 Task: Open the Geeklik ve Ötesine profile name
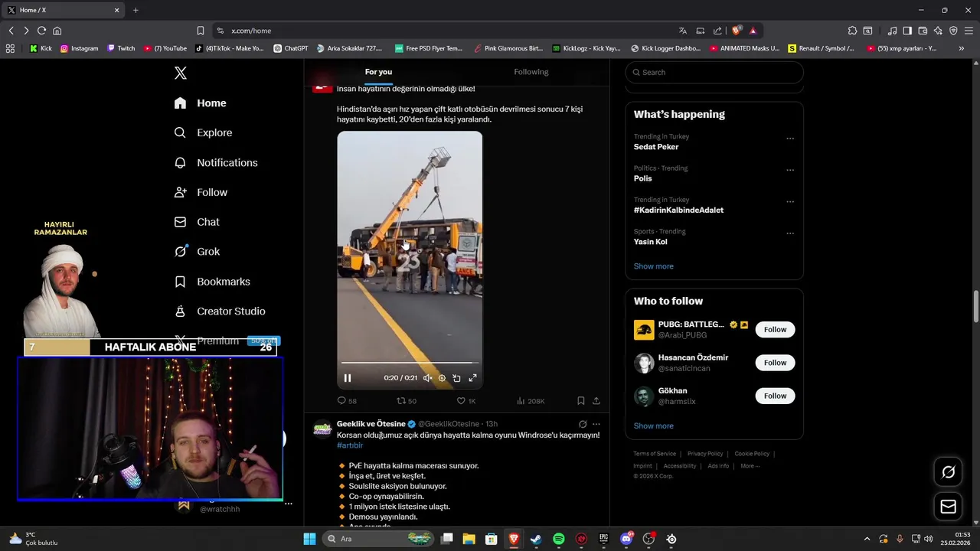371,424
